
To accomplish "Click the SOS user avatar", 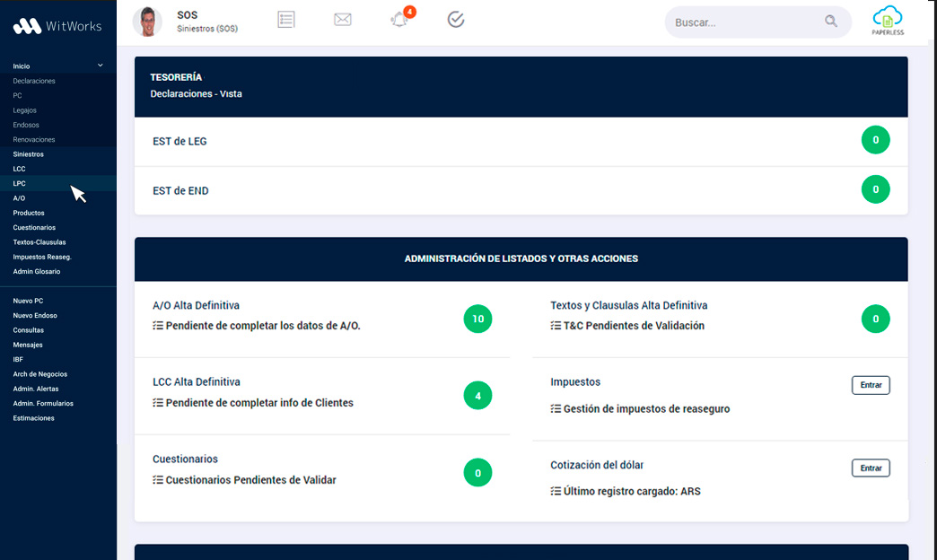I will [x=147, y=22].
